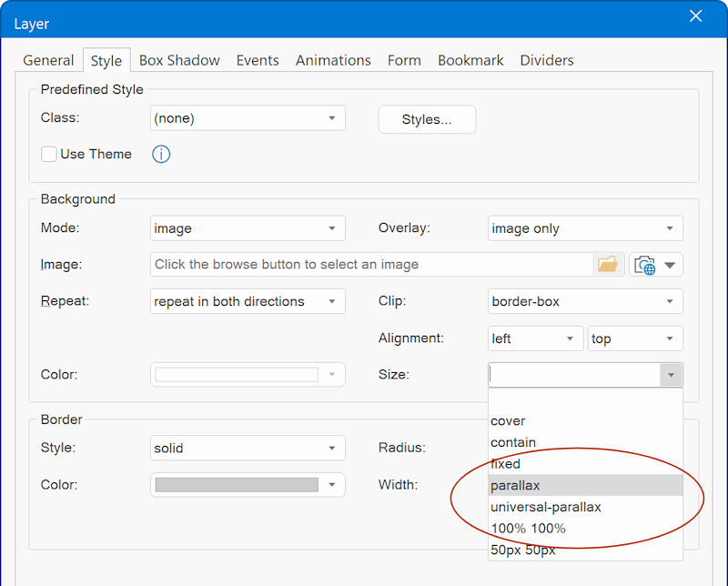Expand the Clip border-box dropdown

[x=584, y=301]
